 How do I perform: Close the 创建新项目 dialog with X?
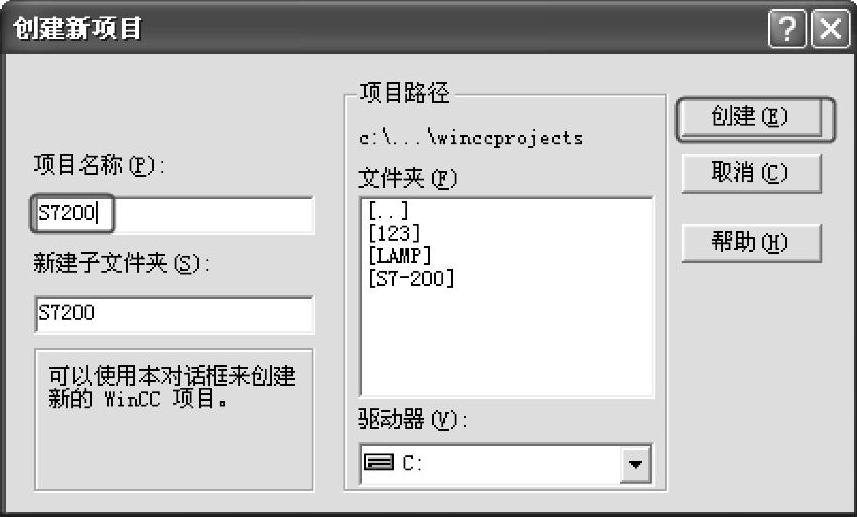tap(829, 29)
